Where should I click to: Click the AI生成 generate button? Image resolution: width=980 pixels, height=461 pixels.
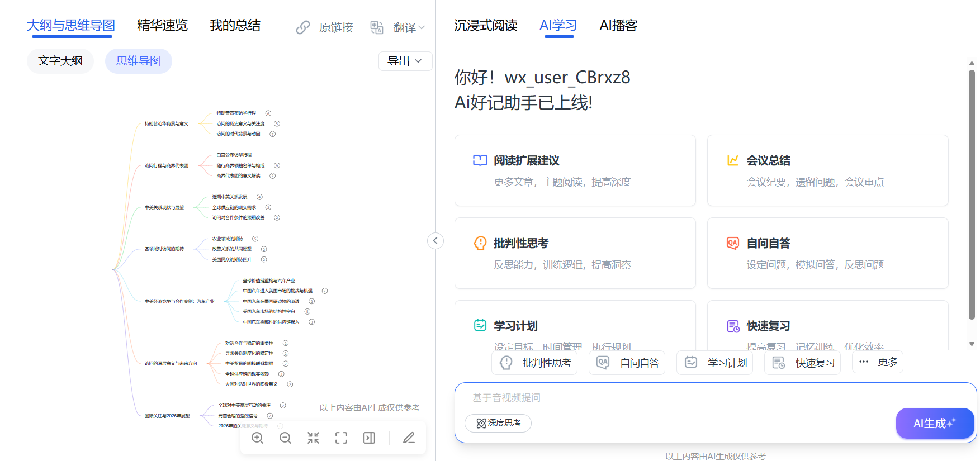tap(935, 424)
